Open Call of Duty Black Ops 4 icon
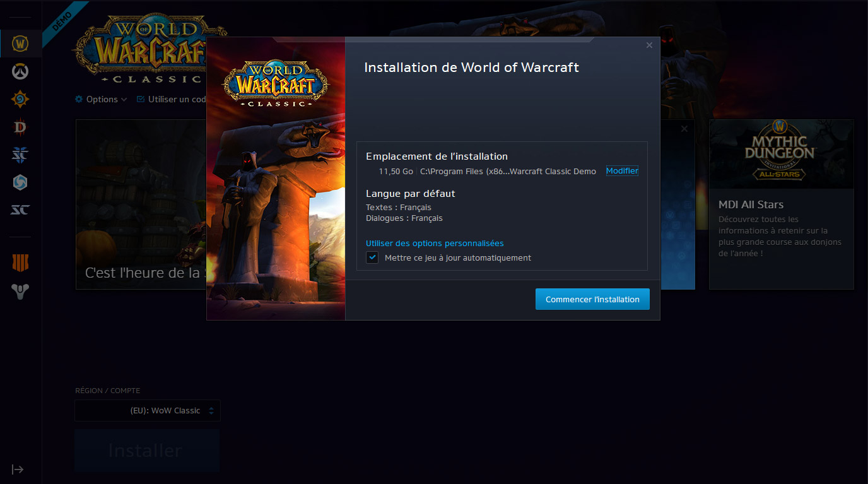This screenshot has width=868, height=484. pos(21,263)
